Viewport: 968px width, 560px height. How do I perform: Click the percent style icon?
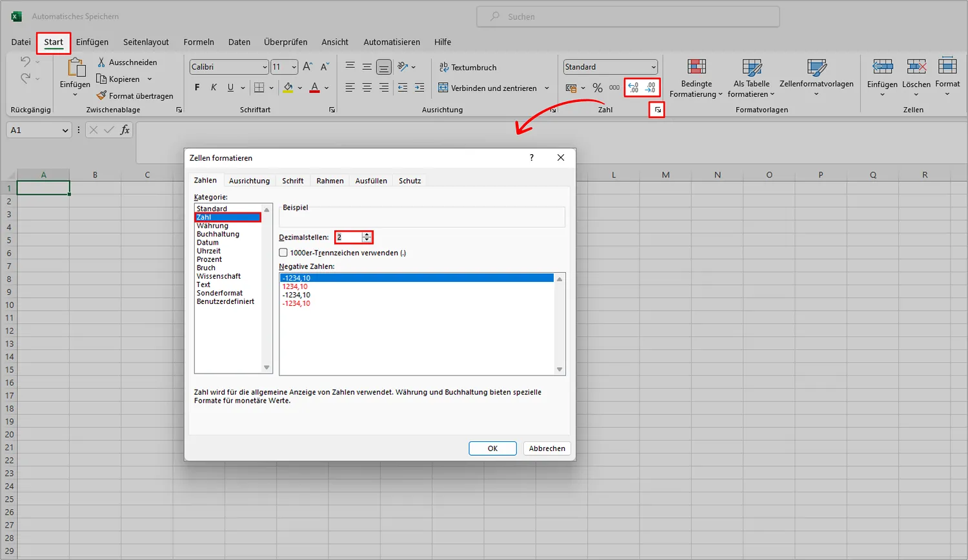tap(598, 88)
